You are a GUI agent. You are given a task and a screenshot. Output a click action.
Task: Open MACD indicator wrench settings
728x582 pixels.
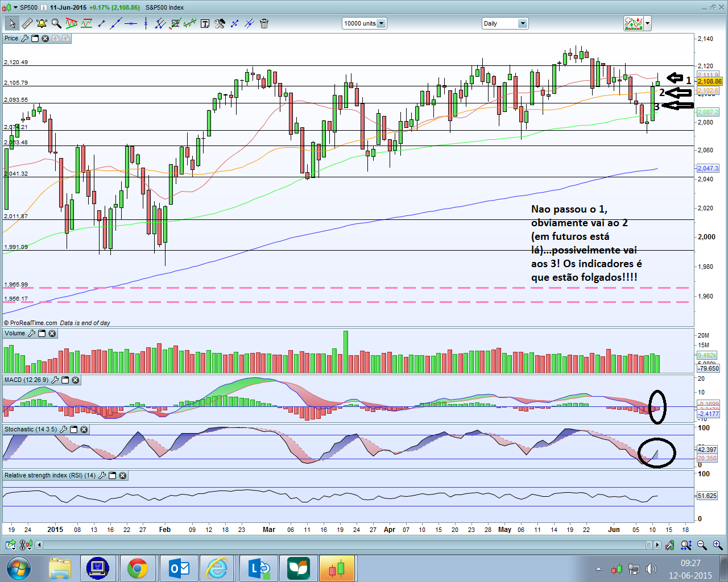pyautogui.click(x=55, y=380)
